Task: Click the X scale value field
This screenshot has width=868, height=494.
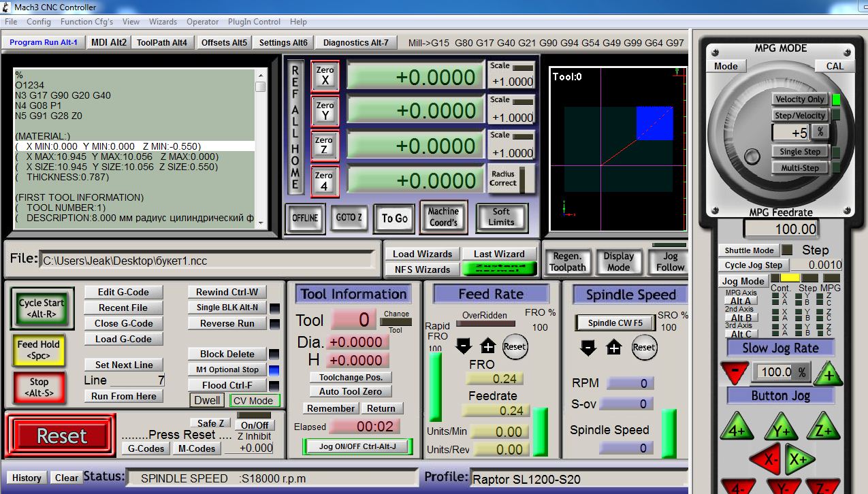Action: (x=511, y=82)
